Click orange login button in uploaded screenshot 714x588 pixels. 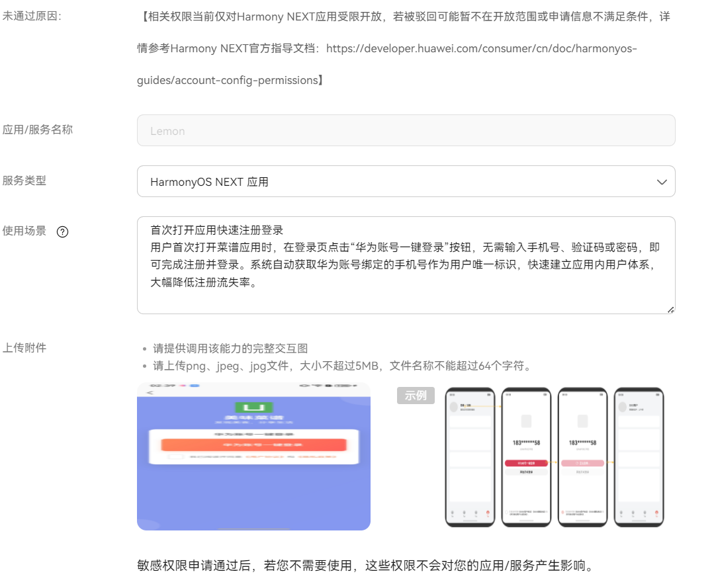click(x=253, y=445)
